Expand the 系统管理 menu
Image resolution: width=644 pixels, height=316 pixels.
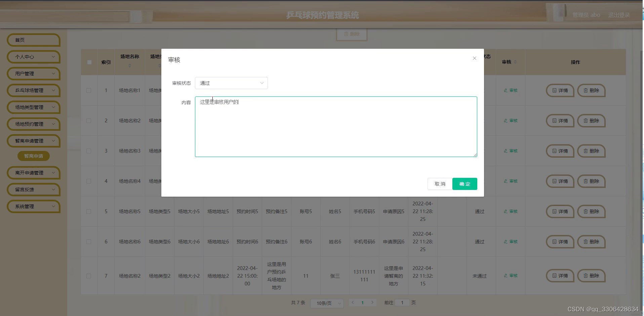point(33,206)
